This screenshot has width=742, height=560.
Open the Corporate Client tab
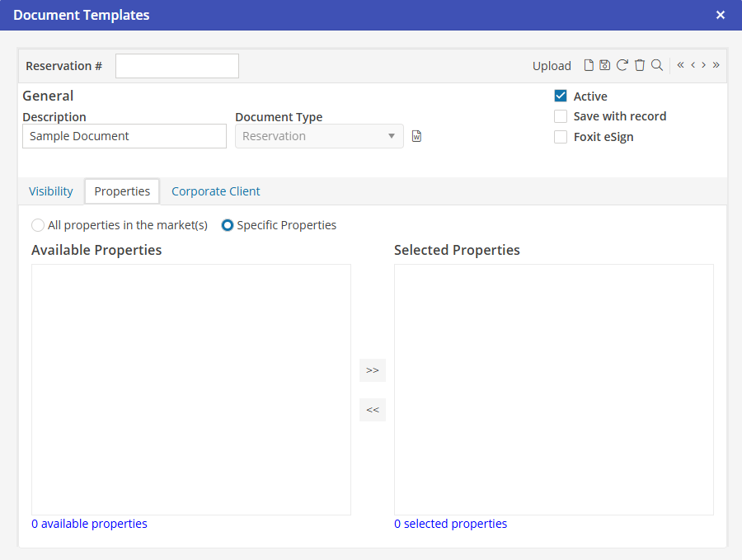[x=215, y=191]
